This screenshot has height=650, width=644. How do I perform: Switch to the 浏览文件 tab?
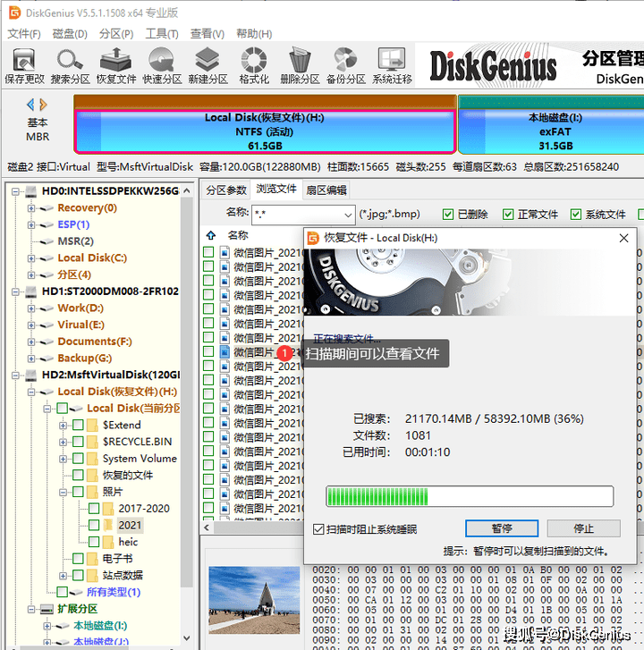point(276,189)
